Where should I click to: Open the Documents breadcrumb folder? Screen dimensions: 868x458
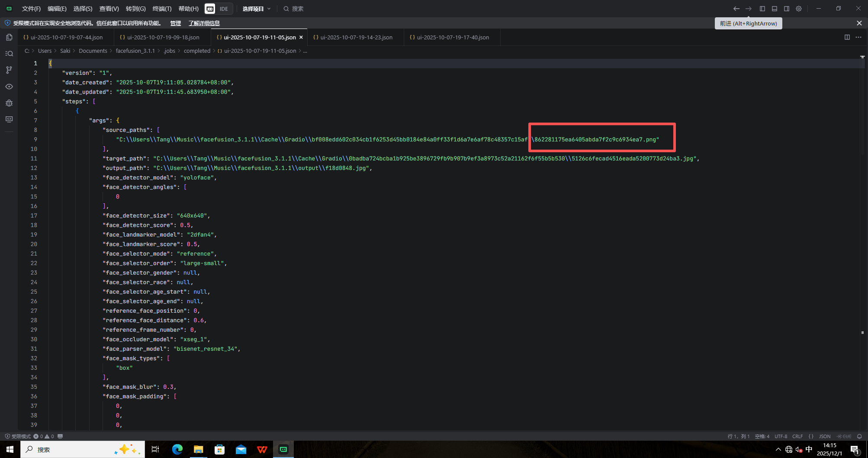click(93, 51)
